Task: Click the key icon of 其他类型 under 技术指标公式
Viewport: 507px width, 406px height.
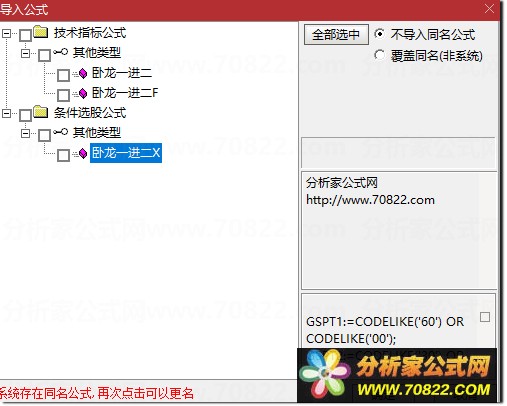Action: coord(61,52)
